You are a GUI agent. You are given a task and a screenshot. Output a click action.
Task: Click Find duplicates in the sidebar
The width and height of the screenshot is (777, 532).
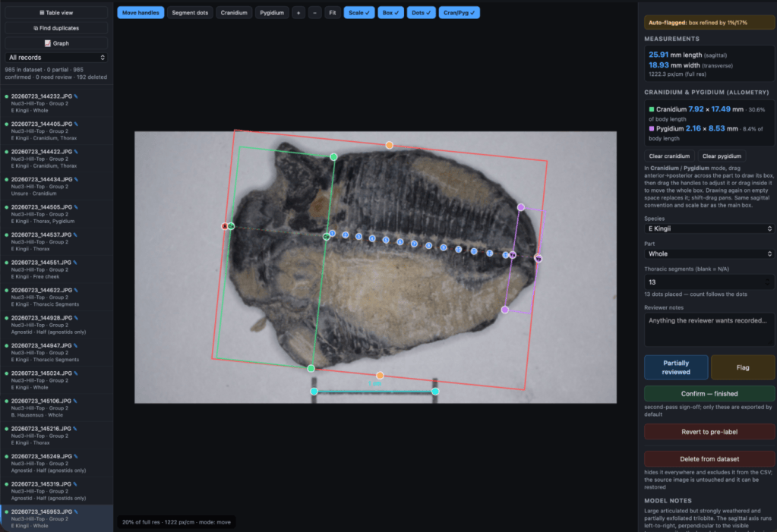[x=56, y=28]
